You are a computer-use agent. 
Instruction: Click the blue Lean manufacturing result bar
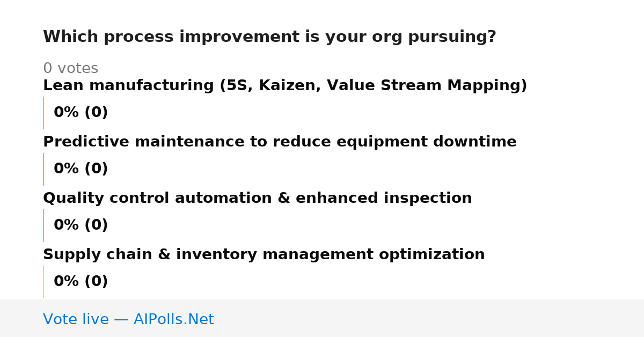[43, 113]
